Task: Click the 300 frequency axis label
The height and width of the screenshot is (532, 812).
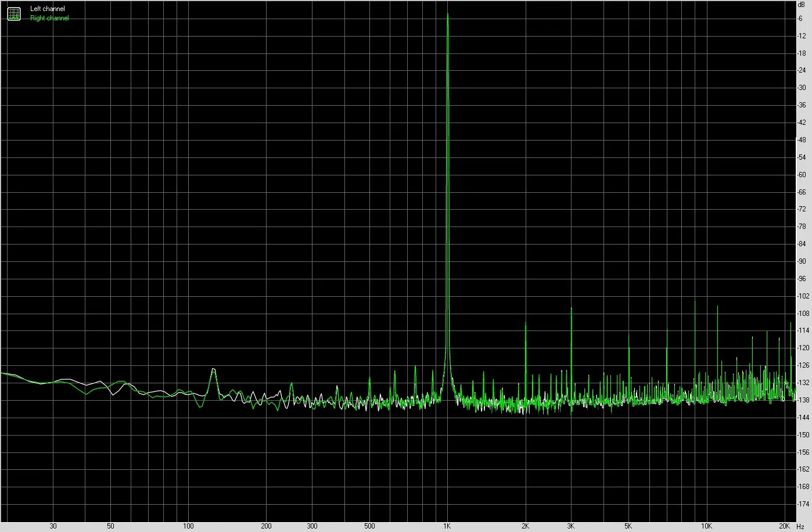Action: 312,526
